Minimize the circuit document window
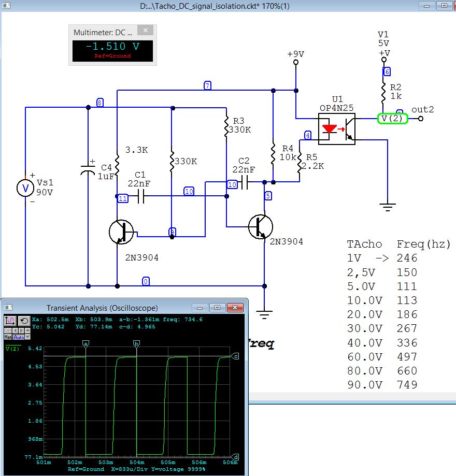 (x=426, y=6)
